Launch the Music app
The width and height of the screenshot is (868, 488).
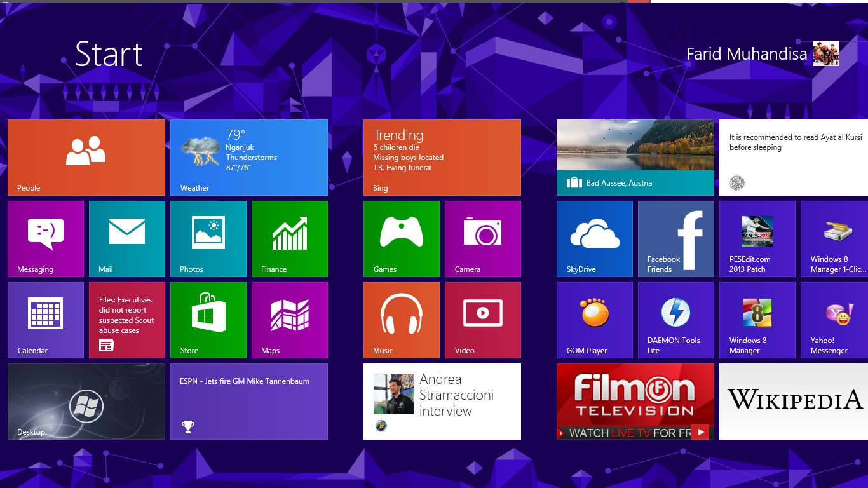click(402, 320)
